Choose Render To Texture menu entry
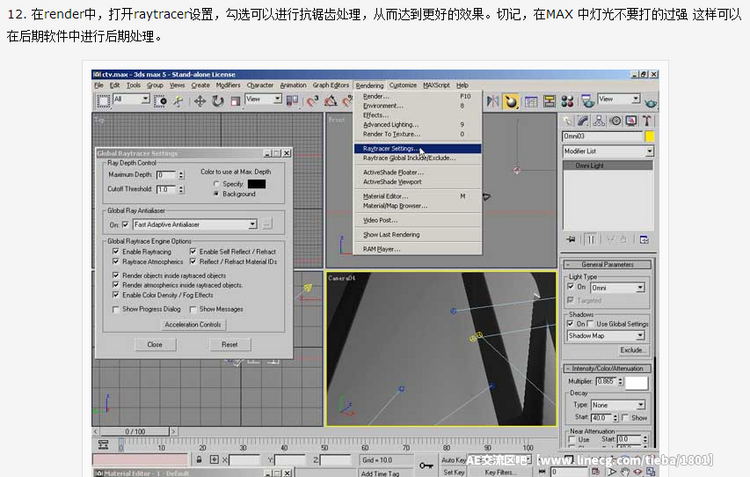Screen dimensions: 750x477 418,134
